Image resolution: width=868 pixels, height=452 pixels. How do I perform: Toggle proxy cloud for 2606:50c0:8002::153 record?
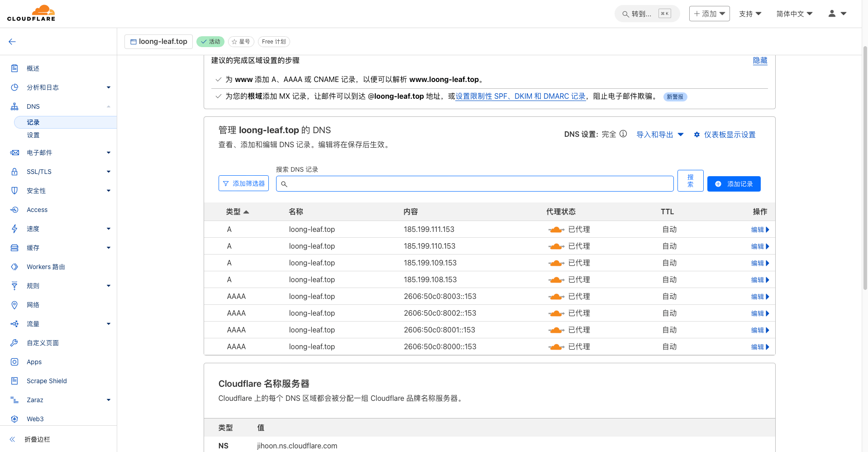pos(556,313)
